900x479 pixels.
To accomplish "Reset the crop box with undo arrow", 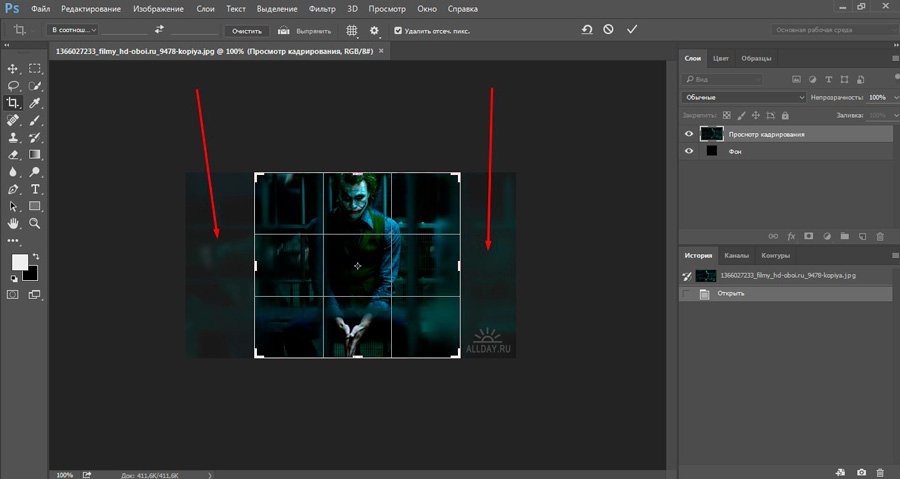I will pos(587,29).
